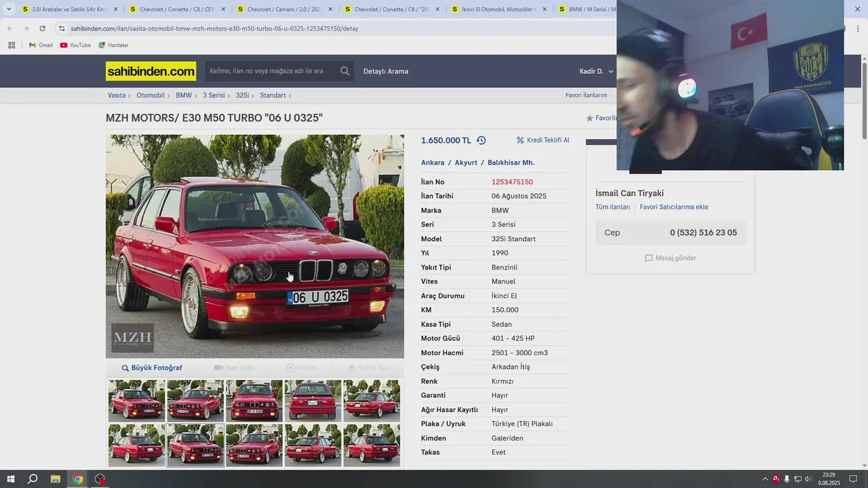868x488 pixels.
Task: Click Ankara location link
Action: 433,163
